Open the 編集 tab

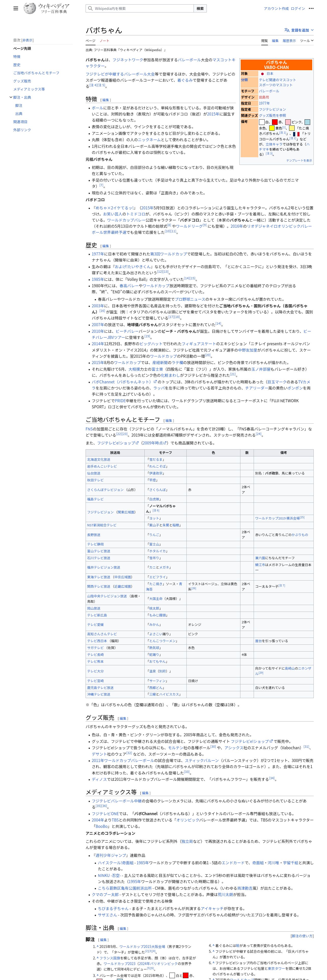tap(275, 41)
